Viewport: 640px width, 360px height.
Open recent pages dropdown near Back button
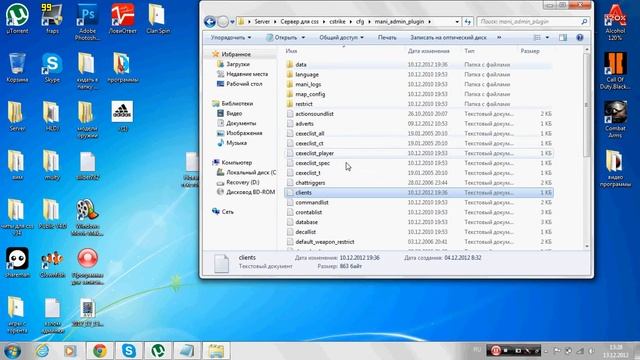click(232, 22)
